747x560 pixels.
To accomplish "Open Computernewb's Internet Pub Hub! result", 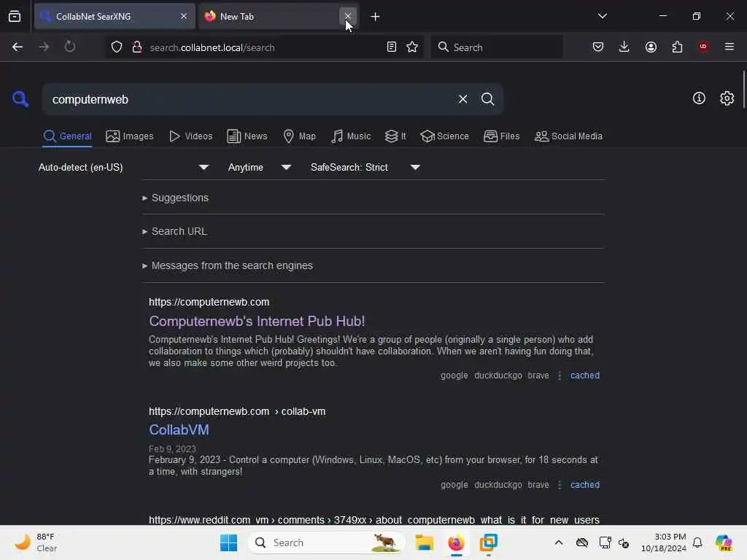I will coord(257,322).
